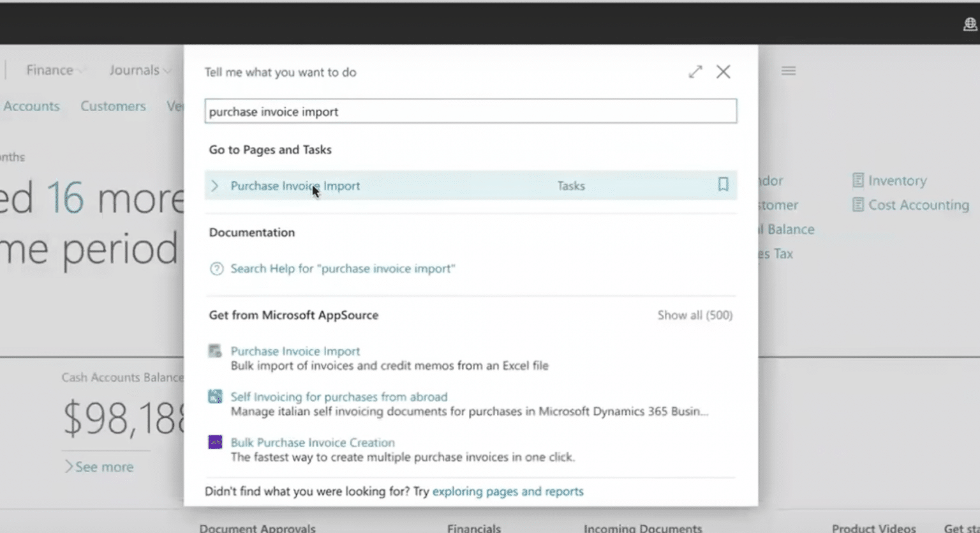
Task: Open the Accounts navigation menu
Action: click(31, 106)
